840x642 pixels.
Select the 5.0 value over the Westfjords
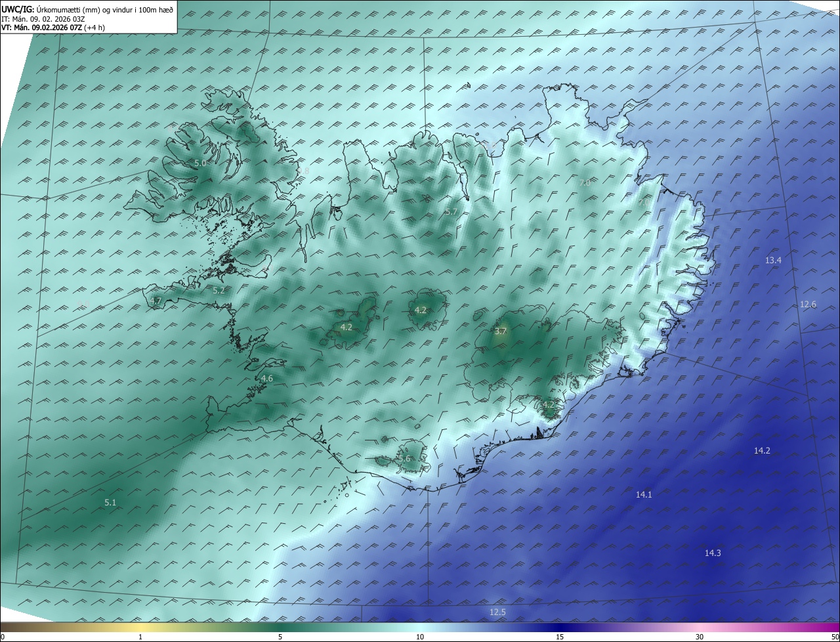coord(200,163)
